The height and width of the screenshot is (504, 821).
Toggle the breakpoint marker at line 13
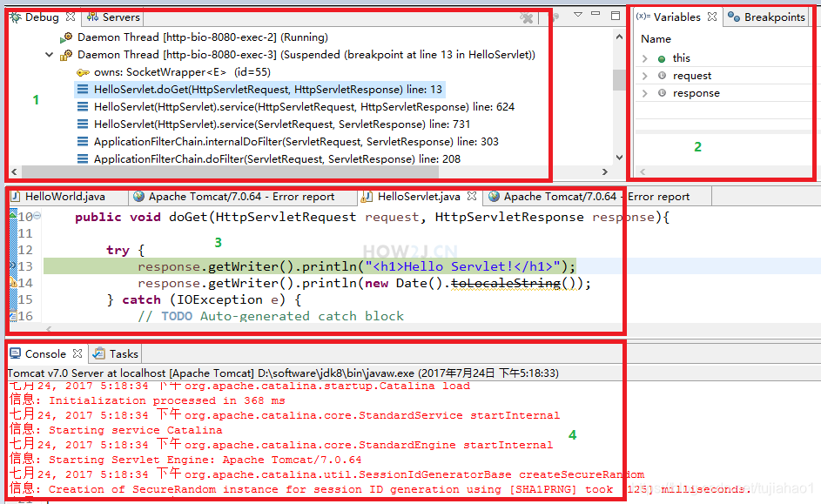coord(13,265)
